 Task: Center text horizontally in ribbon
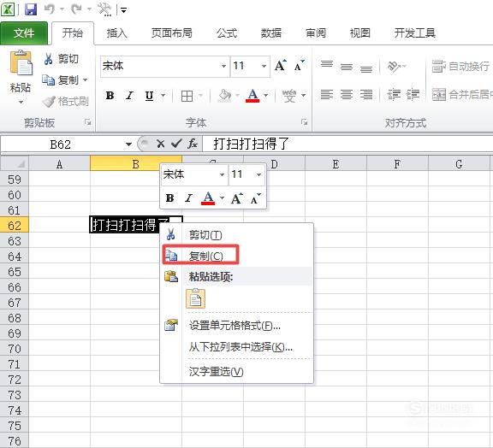click(x=347, y=94)
